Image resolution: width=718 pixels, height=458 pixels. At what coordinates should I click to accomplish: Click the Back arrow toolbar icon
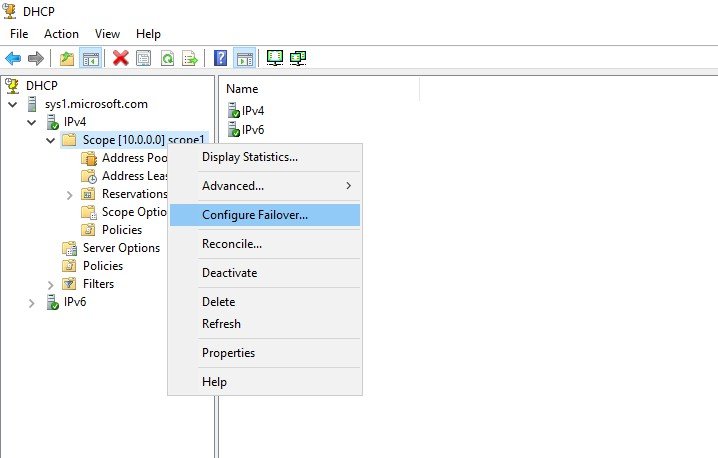(13, 58)
